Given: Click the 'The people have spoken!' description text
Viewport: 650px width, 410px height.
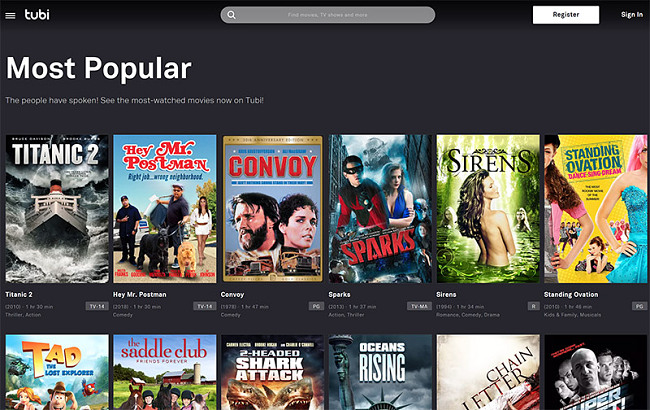Looking at the screenshot, I should coord(134,100).
